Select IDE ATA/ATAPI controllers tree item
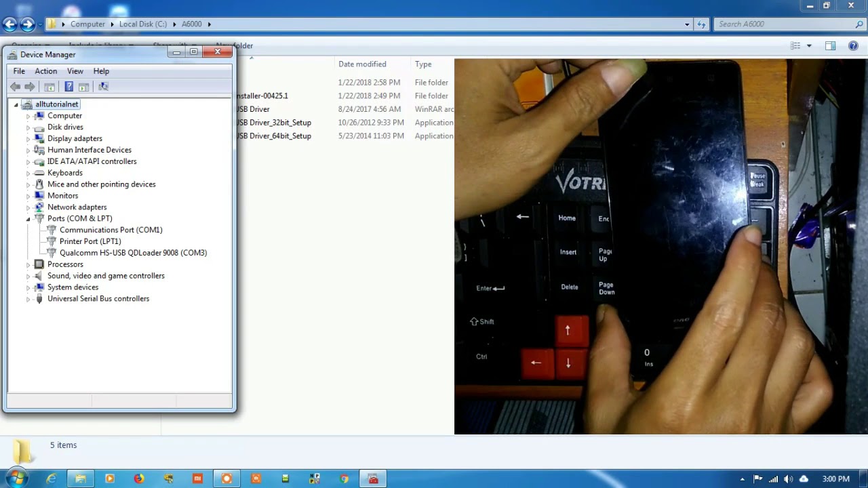The image size is (868, 488). [92, 161]
